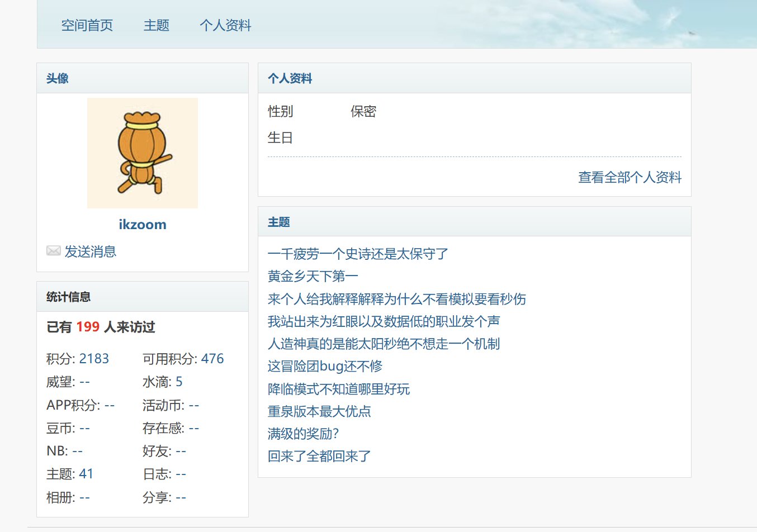Open the thread 黄金乡天下第一
The height and width of the screenshot is (532, 757).
click(x=312, y=276)
